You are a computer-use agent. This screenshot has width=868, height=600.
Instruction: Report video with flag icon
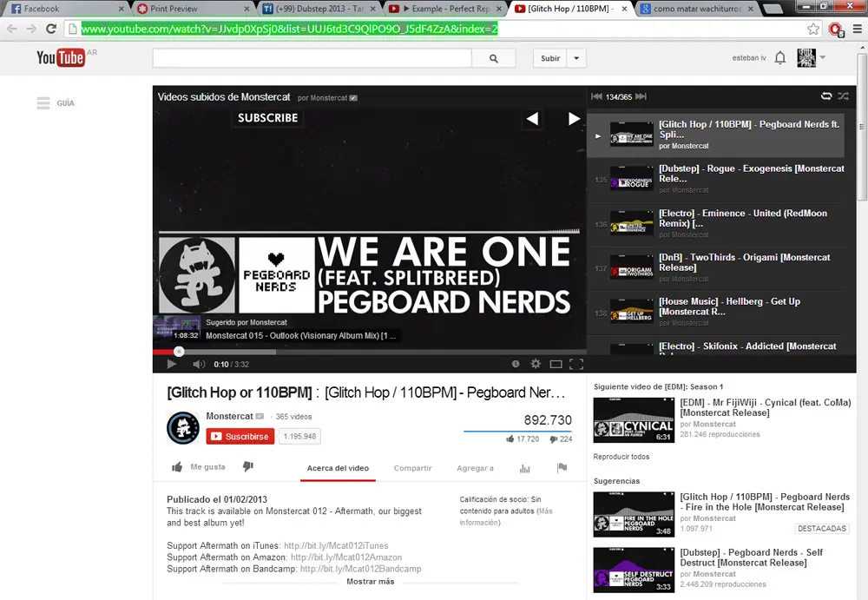click(x=562, y=468)
